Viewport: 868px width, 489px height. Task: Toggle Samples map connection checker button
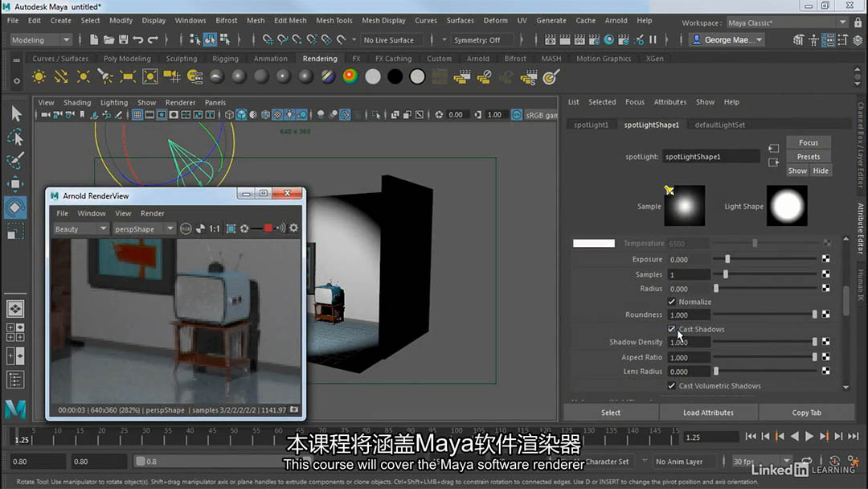826,274
